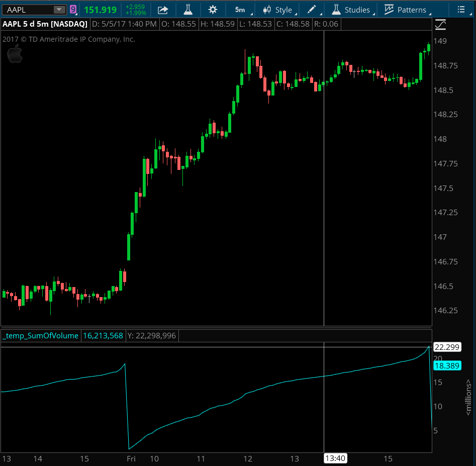Click the H: 148.59 high value
The height and width of the screenshot is (466, 476).
click(217, 24)
